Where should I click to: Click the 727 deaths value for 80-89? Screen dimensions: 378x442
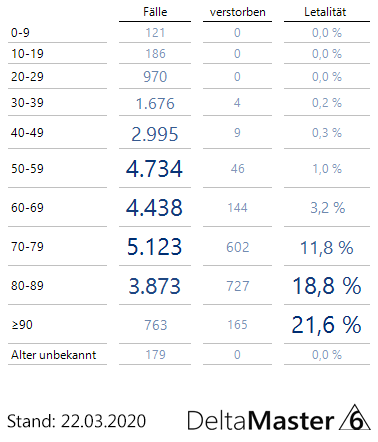point(238,286)
